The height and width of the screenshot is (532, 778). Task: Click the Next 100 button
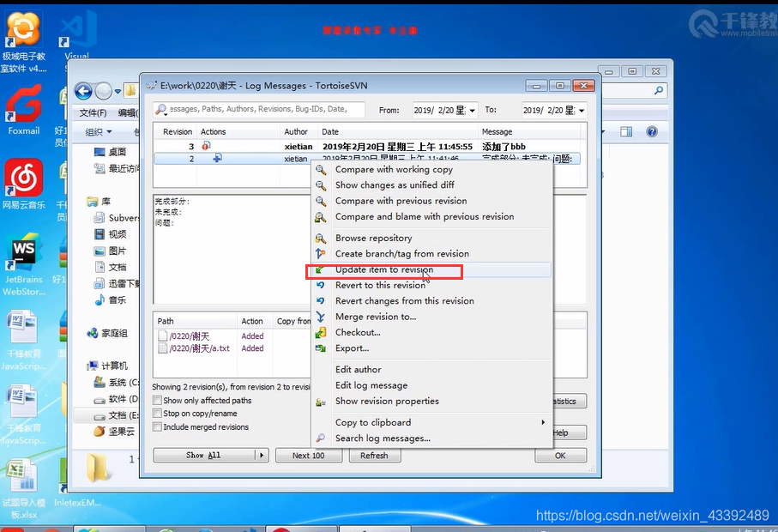[x=309, y=455]
